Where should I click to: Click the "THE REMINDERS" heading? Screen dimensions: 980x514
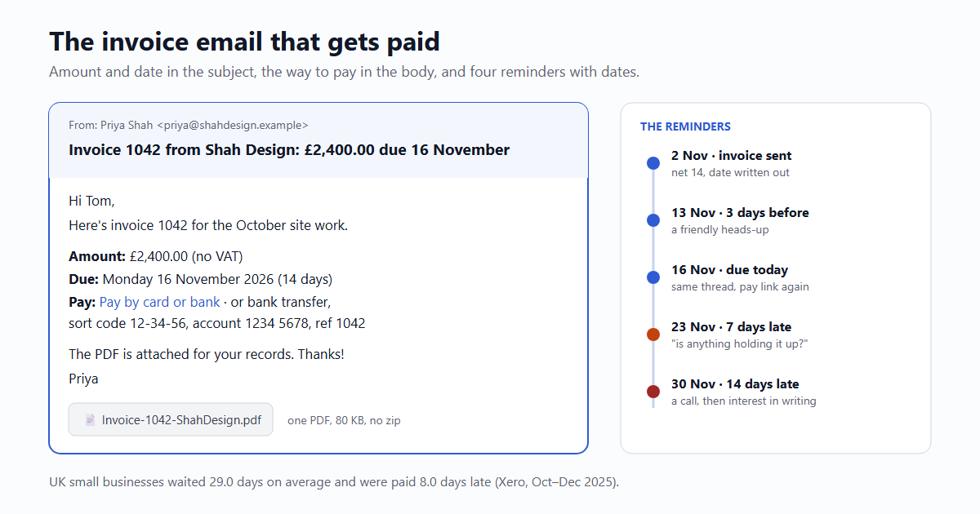685,126
